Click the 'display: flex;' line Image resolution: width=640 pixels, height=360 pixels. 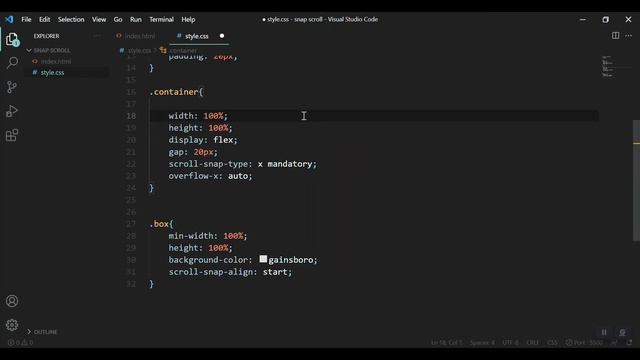[x=203, y=140]
